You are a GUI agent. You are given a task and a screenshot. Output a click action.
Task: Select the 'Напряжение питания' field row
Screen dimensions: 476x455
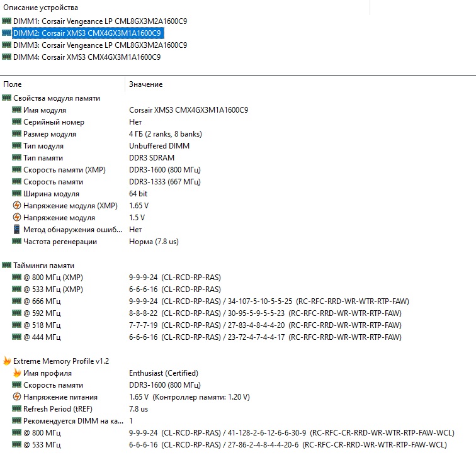pyautogui.click(x=60, y=397)
